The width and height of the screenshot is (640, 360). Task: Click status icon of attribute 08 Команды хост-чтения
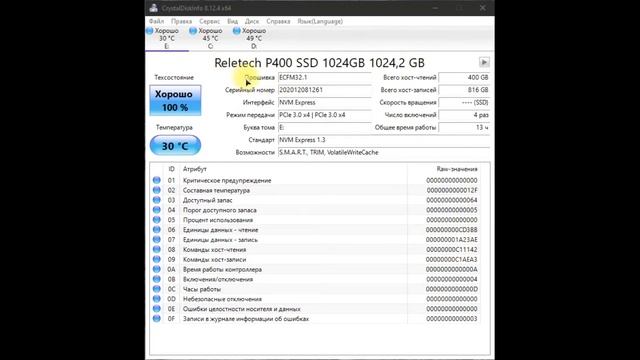pyautogui.click(x=157, y=249)
